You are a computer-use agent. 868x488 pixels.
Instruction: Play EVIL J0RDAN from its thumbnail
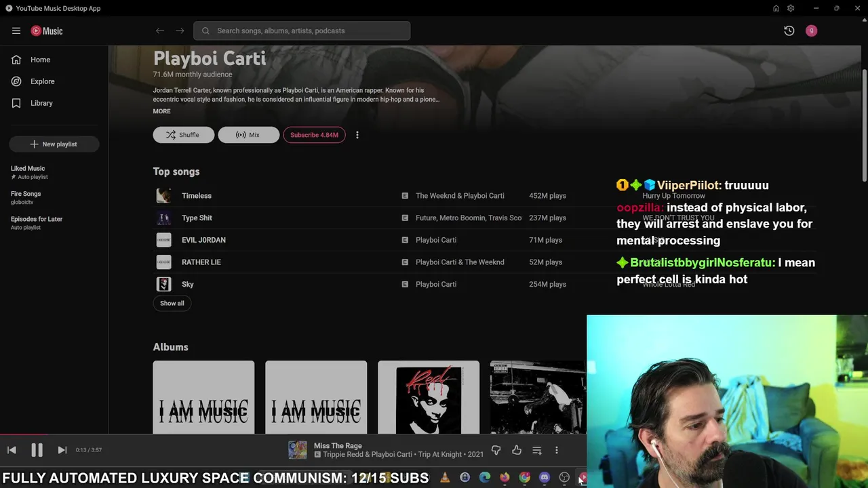click(x=163, y=240)
